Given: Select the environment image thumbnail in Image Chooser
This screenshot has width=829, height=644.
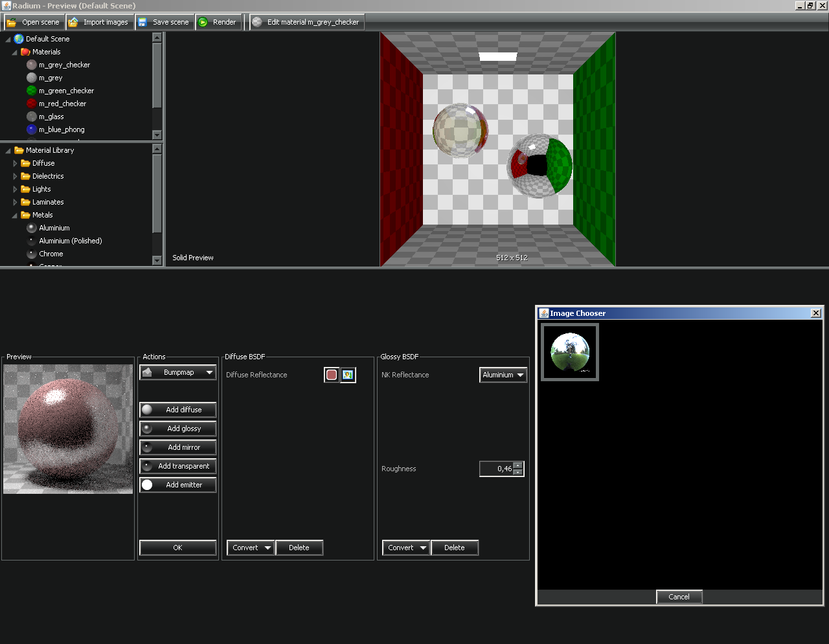Looking at the screenshot, I should pos(570,352).
